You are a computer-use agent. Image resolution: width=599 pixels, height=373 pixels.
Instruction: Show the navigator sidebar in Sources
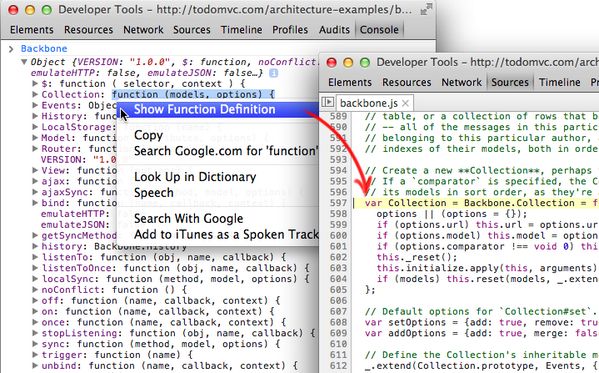[x=327, y=102]
